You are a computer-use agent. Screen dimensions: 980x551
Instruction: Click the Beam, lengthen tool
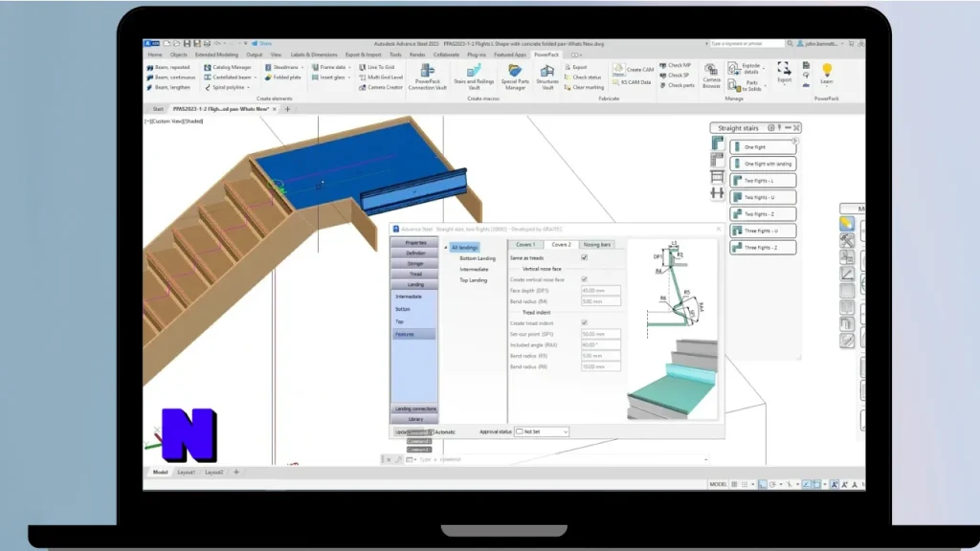(168, 87)
